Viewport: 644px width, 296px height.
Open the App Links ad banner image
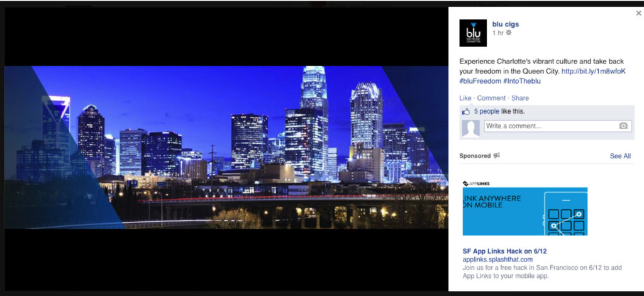(x=525, y=211)
